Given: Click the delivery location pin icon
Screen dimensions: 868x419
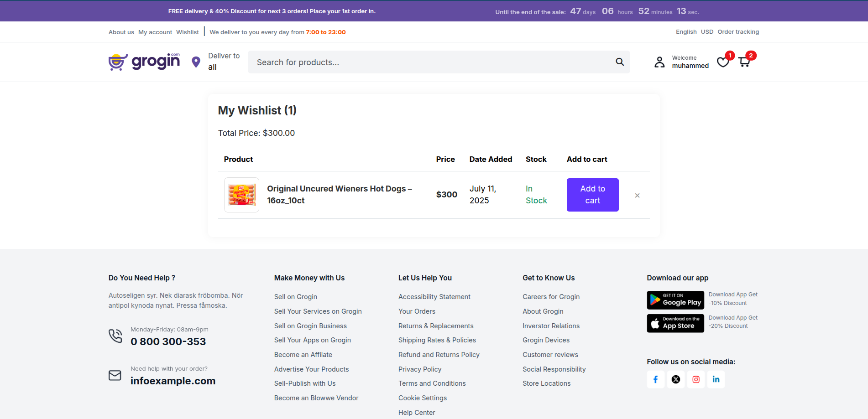Looking at the screenshot, I should pyautogui.click(x=196, y=62).
